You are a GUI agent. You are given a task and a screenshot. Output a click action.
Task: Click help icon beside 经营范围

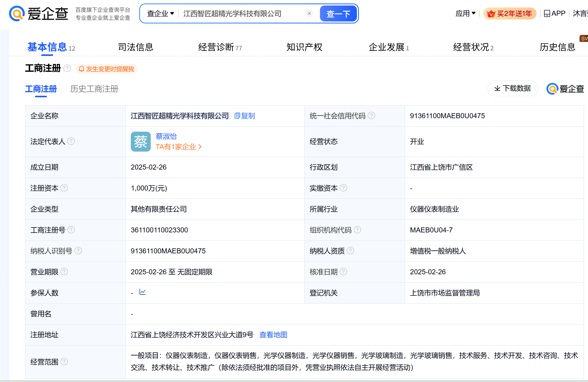tap(64, 362)
